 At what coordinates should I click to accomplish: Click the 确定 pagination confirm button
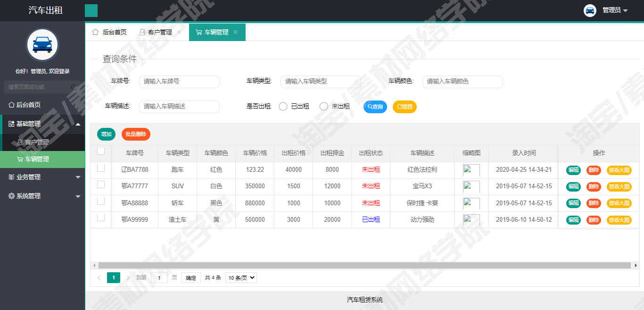(x=191, y=278)
